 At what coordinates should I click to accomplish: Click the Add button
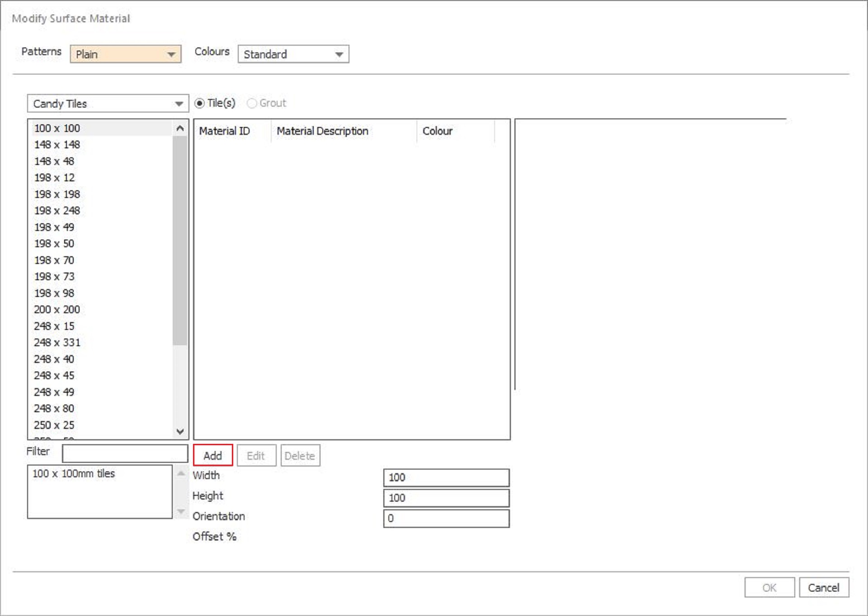tap(212, 455)
